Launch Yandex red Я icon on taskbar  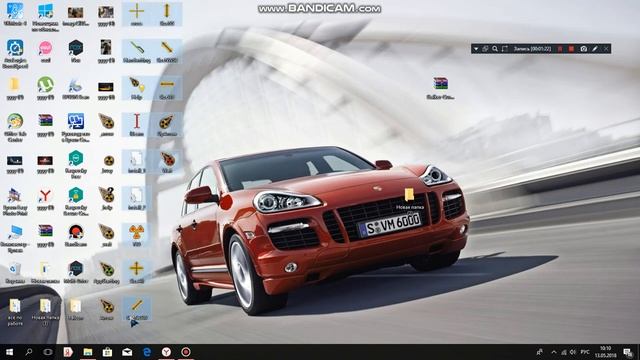click(68, 352)
